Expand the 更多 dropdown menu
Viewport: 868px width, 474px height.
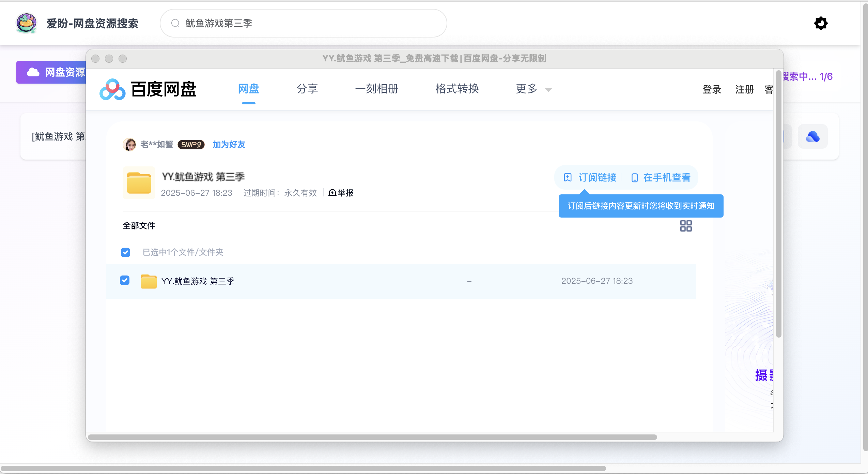534,89
